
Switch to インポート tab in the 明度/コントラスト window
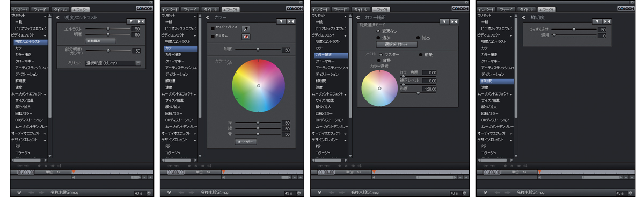click(20, 10)
